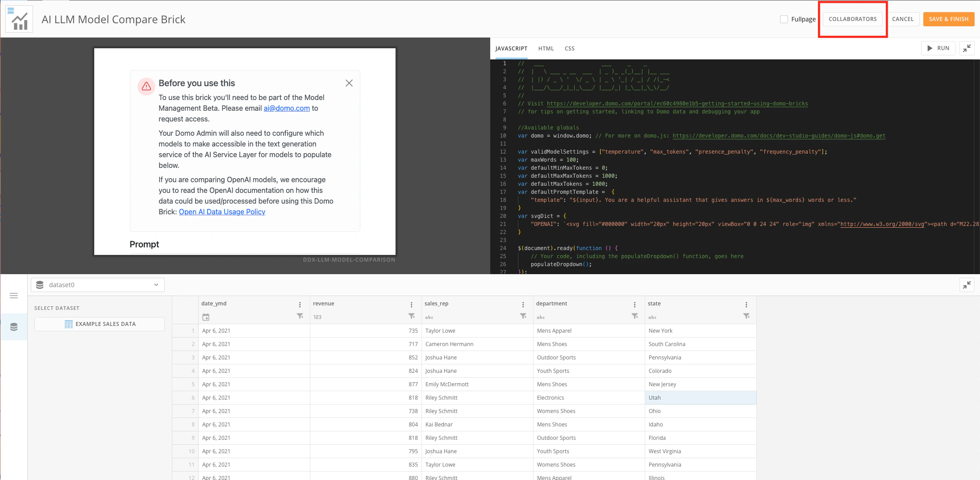This screenshot has height=480, width=980.
Task: Open filter for state column
Action: (746, 316)
